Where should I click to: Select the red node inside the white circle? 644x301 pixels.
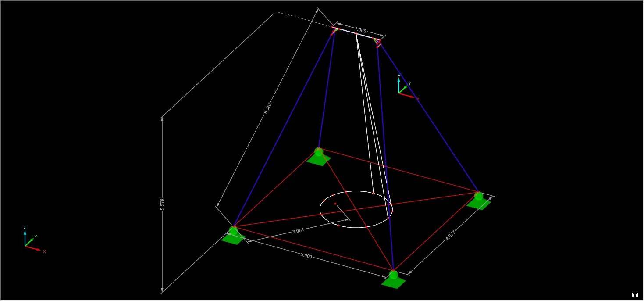335,204
